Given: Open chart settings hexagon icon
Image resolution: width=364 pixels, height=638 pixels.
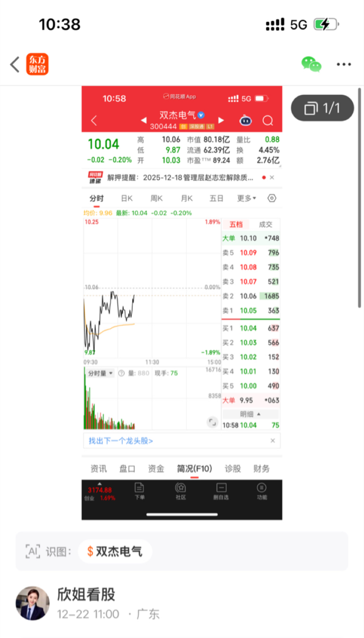Looking at the screenshot, I should 272,198.
